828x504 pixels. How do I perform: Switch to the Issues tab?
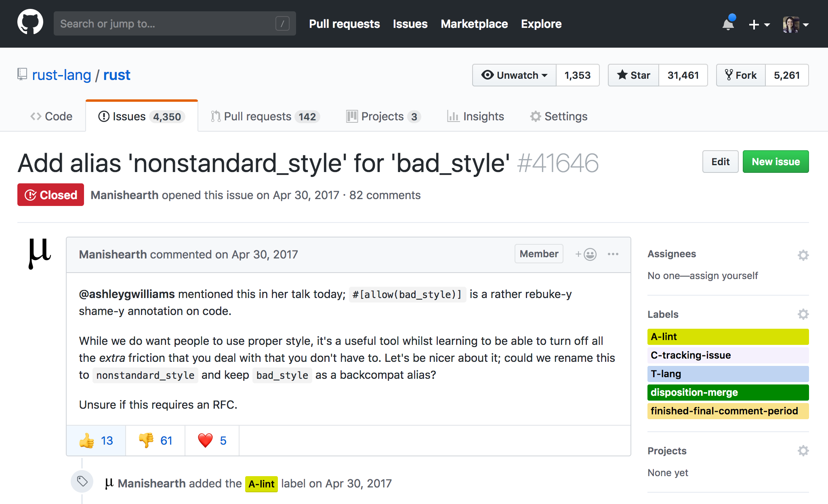[x=142, y=116]
